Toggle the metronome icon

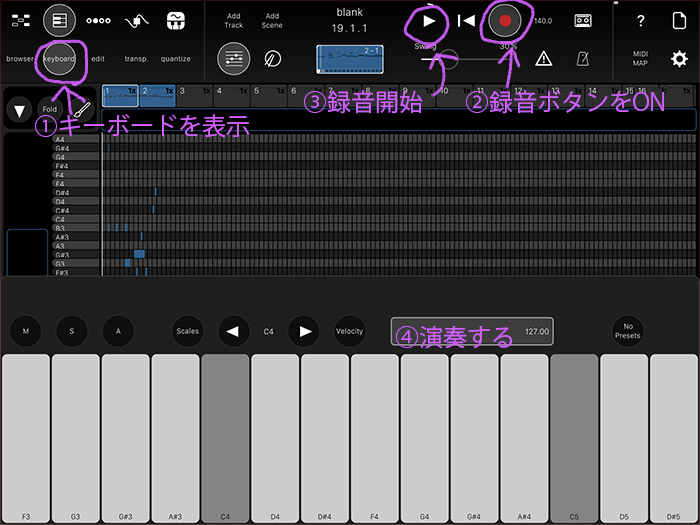tap(583, 58)
